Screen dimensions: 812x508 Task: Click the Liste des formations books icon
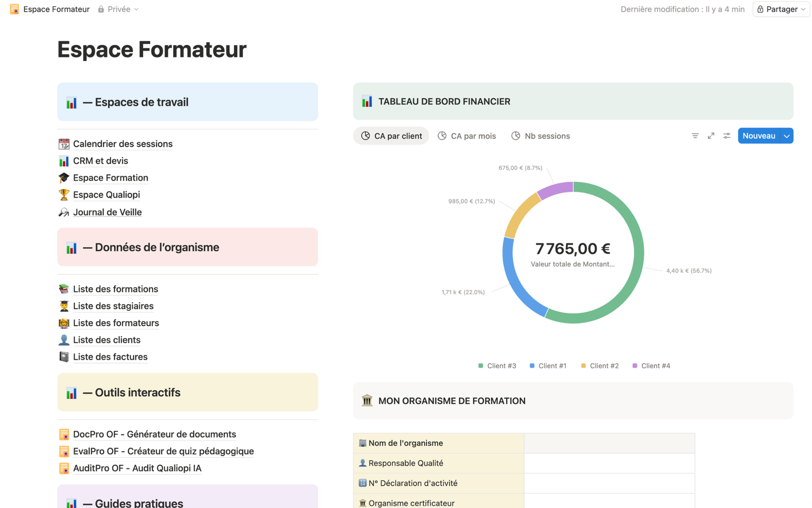64,289
